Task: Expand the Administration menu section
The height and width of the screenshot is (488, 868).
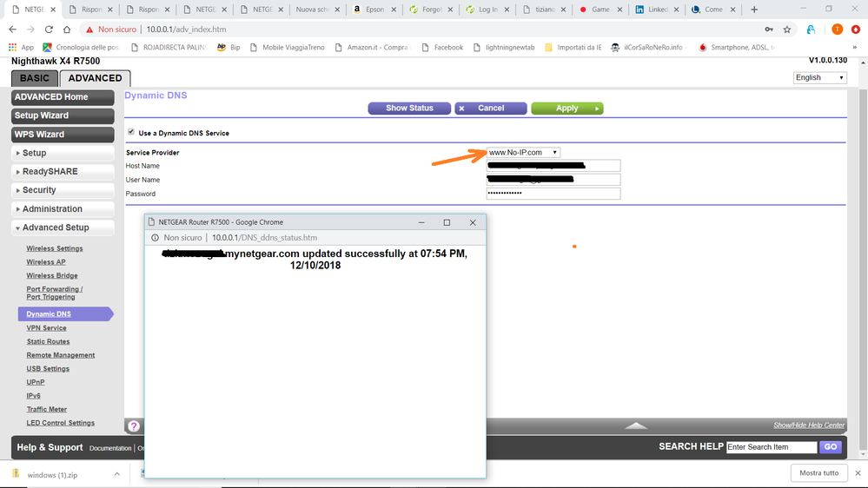Action: (x=63, y=208)
